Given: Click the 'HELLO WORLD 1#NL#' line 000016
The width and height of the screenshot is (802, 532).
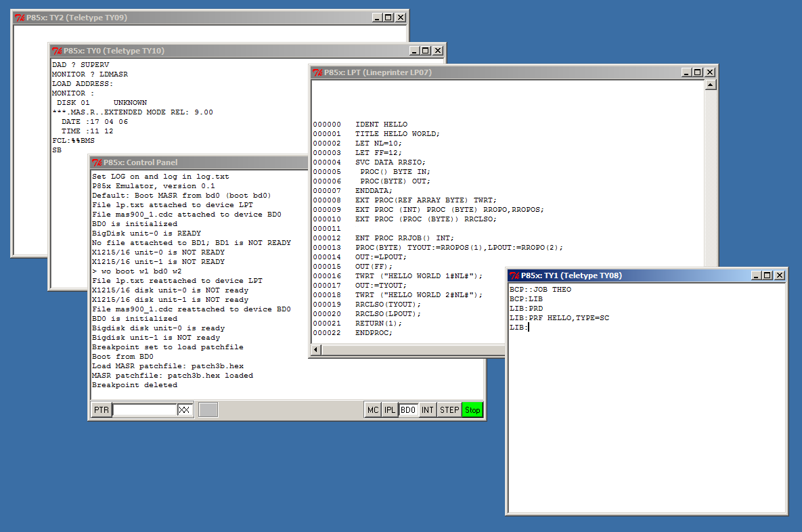Looking at the screenshot, I should 398,275.
